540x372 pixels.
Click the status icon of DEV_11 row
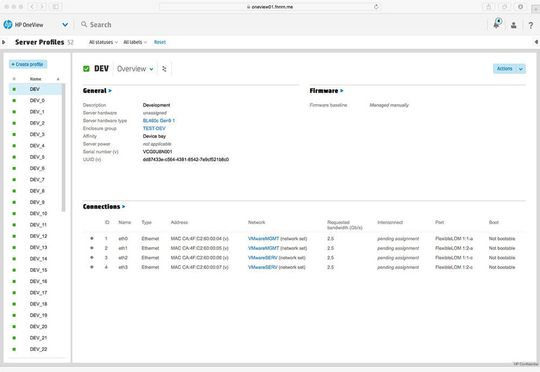[14, 225]
